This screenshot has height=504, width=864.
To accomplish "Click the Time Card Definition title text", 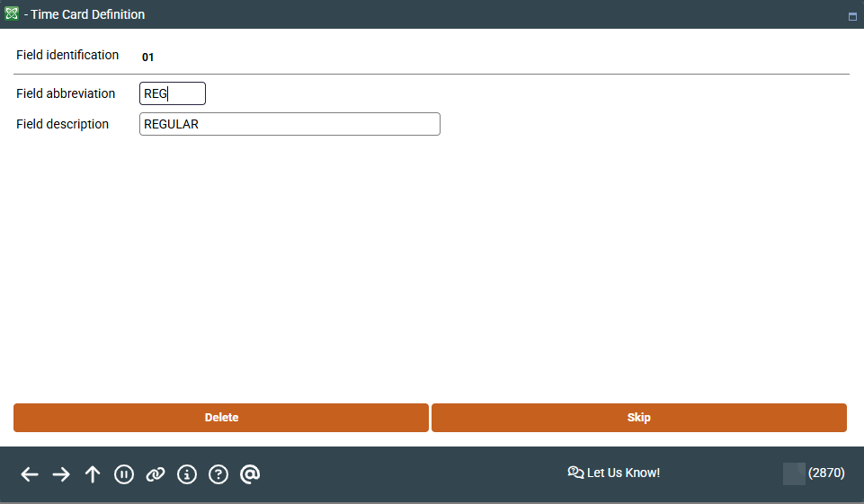I will (x=88, y=14).
